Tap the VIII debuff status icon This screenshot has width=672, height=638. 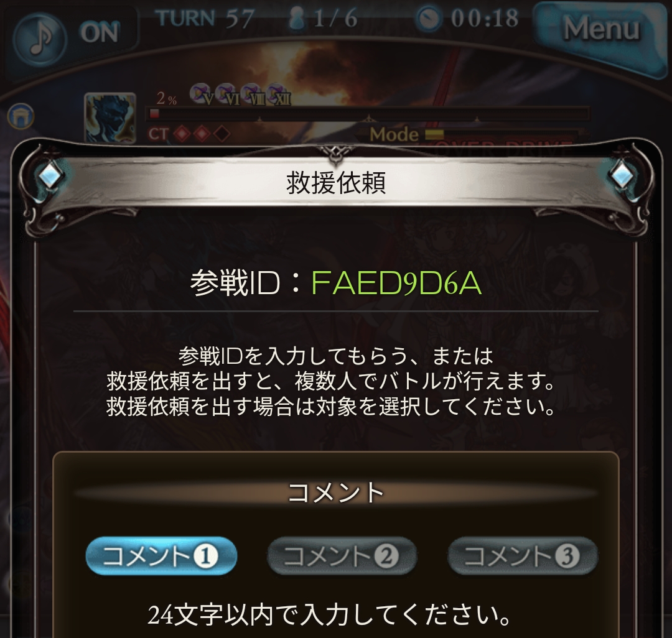[x=253, y=95]
